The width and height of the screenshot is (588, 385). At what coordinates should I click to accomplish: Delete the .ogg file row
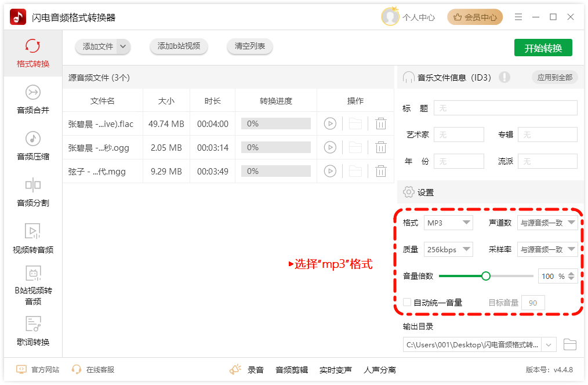click(380, 147)
